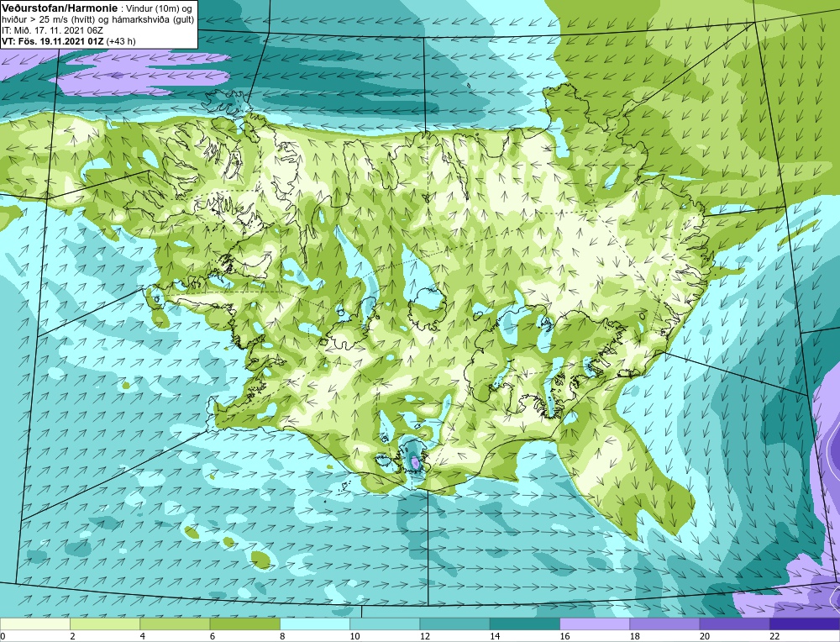Click the pale cream 0–2 m/s legend swatch
This screenshot has height=642, width=840.
(x=34, y=624)
